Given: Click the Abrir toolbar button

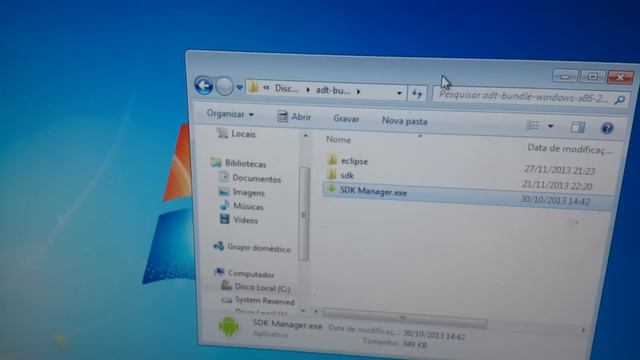Looking at the screenshot, I should pyautogui.click(x=294, y=117).
